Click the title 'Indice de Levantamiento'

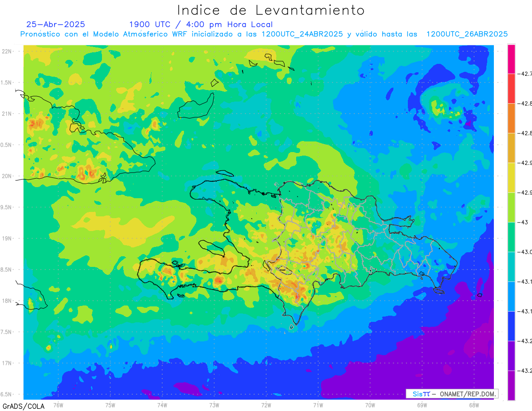270,10
